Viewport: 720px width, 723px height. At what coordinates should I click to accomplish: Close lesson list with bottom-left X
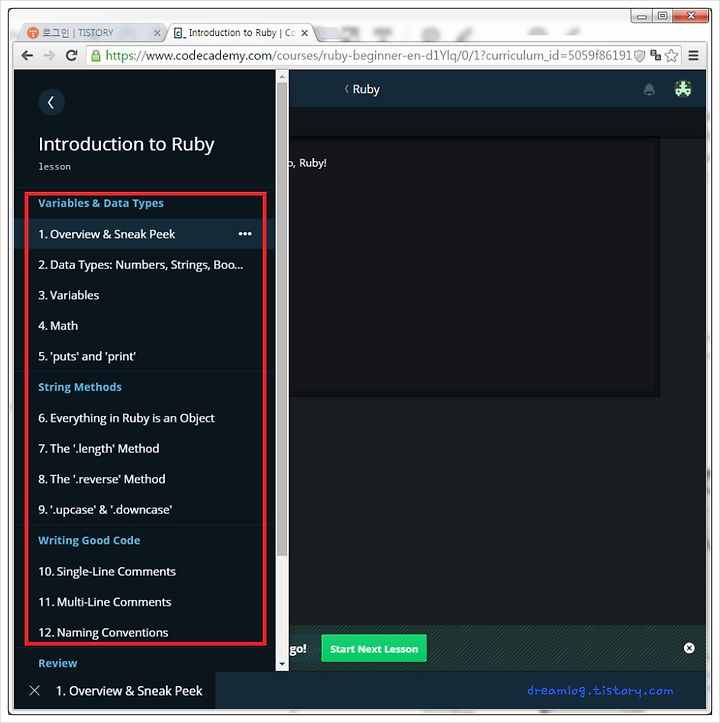click(35, 690)
